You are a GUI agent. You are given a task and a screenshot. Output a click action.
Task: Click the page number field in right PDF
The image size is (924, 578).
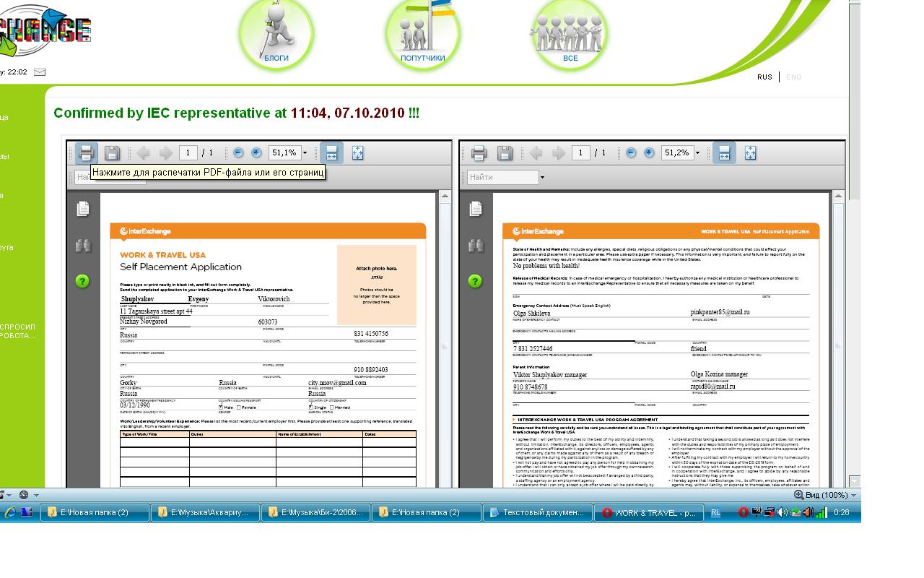click(581, 152)
